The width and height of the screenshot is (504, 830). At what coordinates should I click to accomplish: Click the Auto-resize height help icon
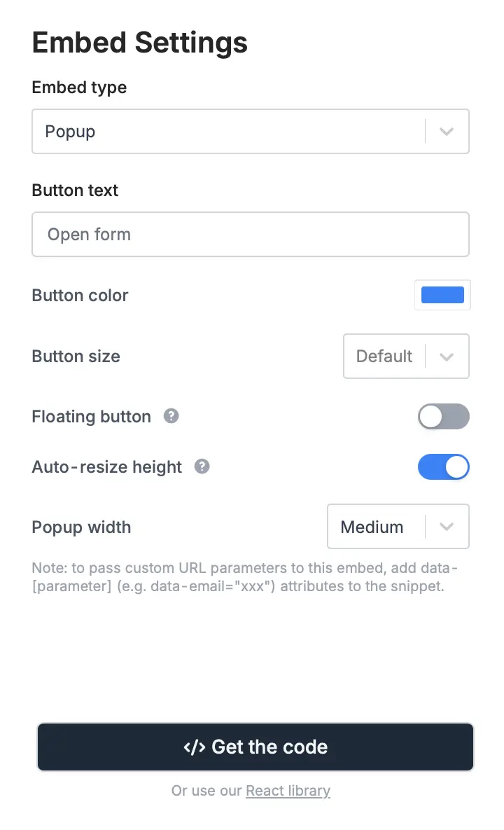pos(202,466)
